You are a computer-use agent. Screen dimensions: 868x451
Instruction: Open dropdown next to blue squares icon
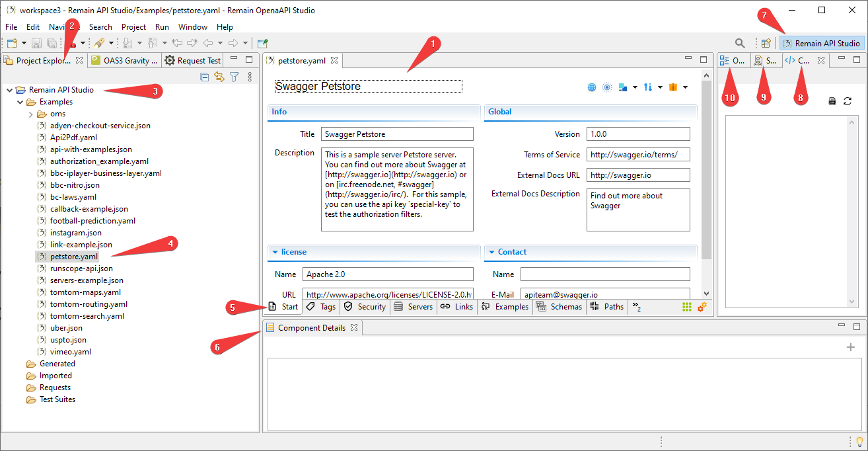pyautogui.click(x=635, y=87)
